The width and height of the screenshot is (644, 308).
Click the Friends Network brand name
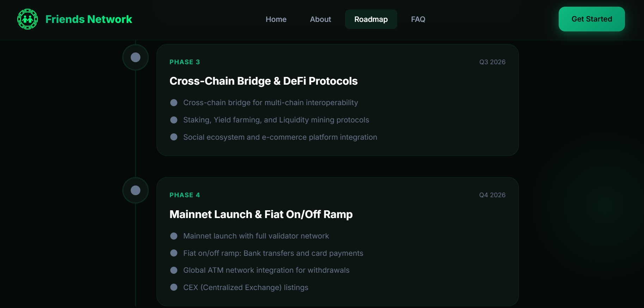pos(89,19)
